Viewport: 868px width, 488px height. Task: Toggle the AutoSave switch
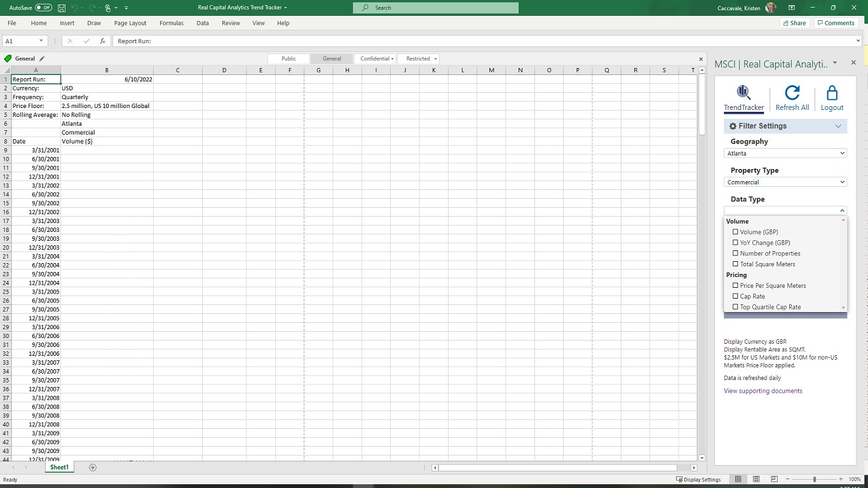43,8
